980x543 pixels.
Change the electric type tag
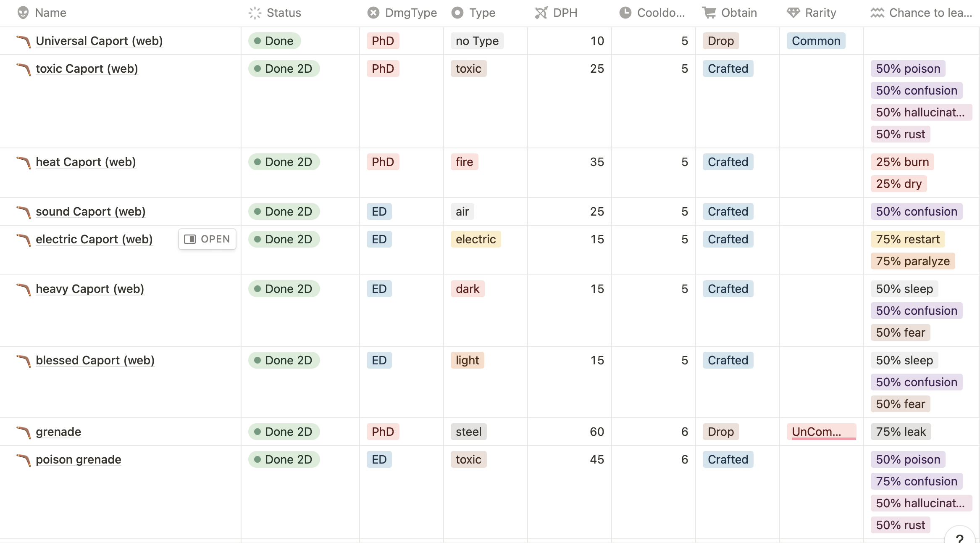pyautogui.click(x=476, y=239)
